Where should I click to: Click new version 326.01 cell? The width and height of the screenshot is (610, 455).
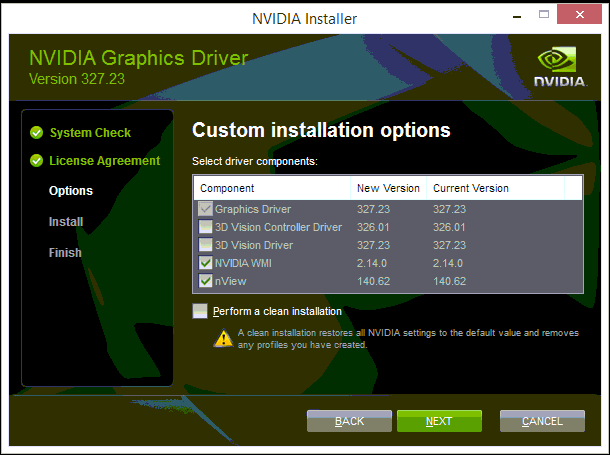point(373,227)
